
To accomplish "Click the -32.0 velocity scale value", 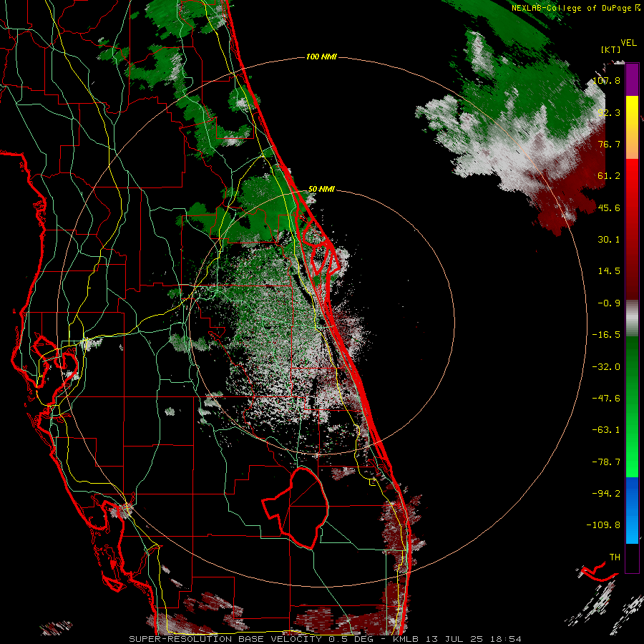I will coord(606,367).
